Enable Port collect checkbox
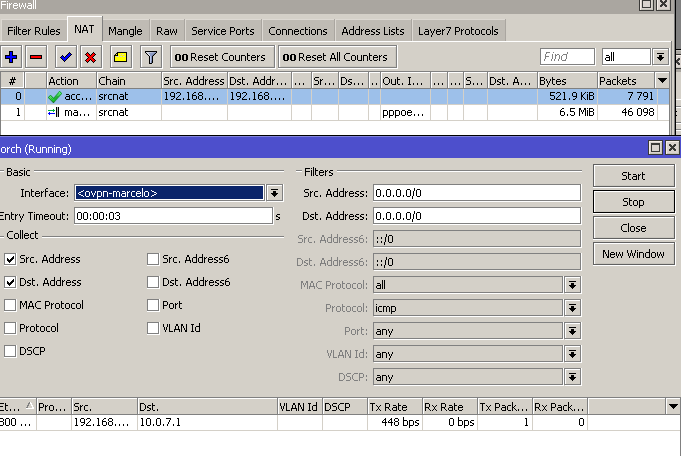The height and width of the screenshot is (456, 681). click(153, 305)
